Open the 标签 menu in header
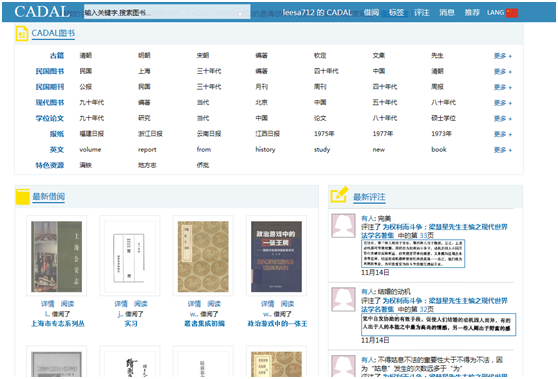This screenshot has height=379, width=558. tap(396, 12)
